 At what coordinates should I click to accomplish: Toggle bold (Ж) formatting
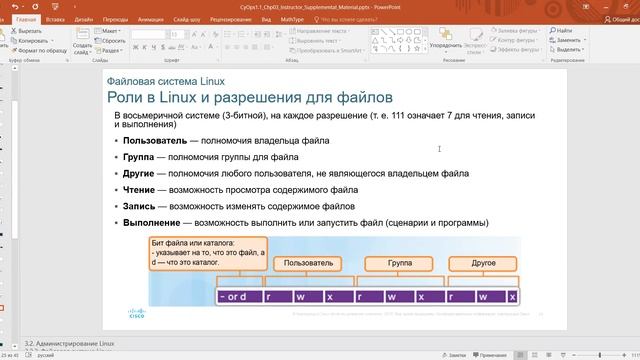coord(136,47)
